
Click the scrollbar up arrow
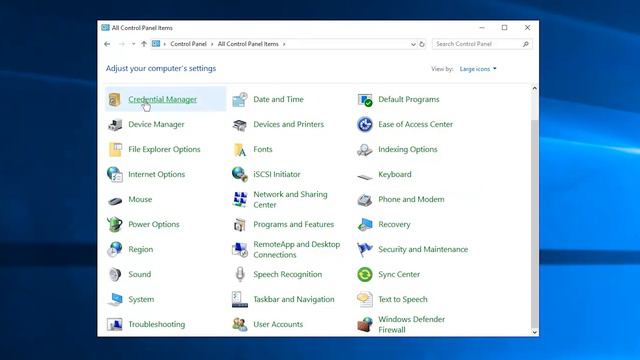click(x=535, y=89)
